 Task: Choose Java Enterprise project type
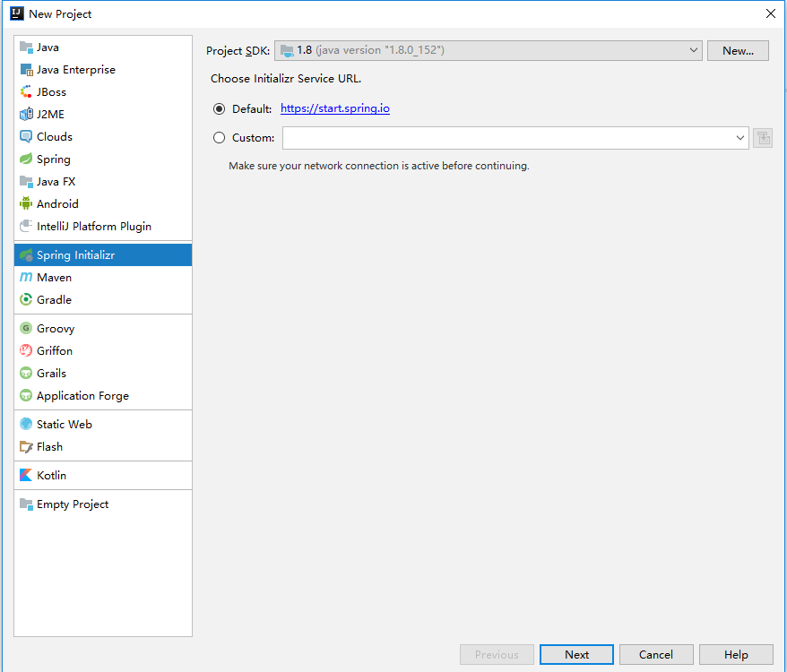coord(75,70)
